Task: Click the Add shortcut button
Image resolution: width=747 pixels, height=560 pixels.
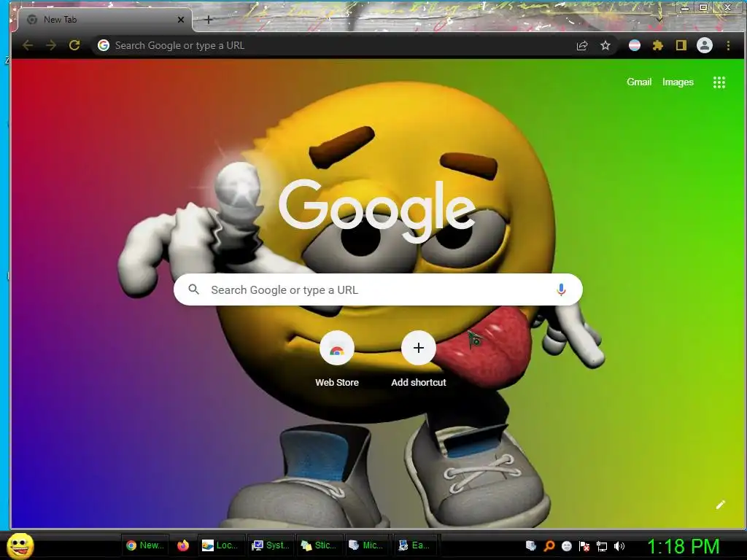Action: pyautogui.click(x=418, y=359)
